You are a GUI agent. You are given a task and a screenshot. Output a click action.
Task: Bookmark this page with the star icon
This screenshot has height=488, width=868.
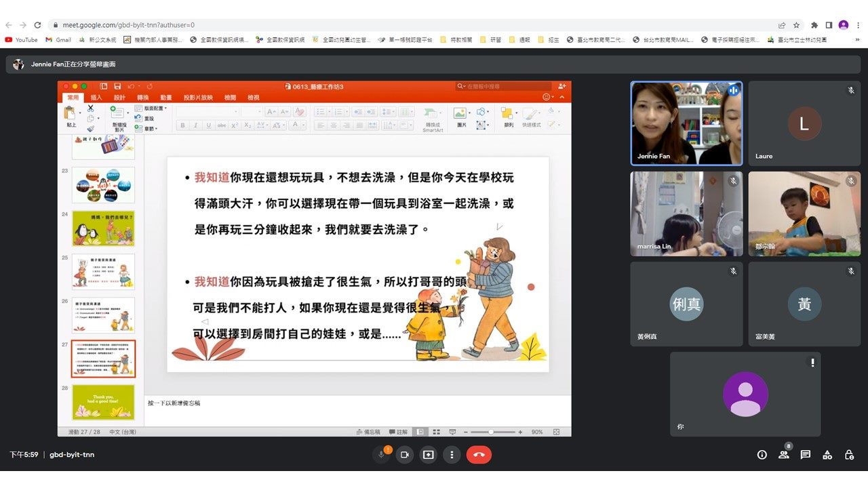pyautogui.click(x=797, y=25)
